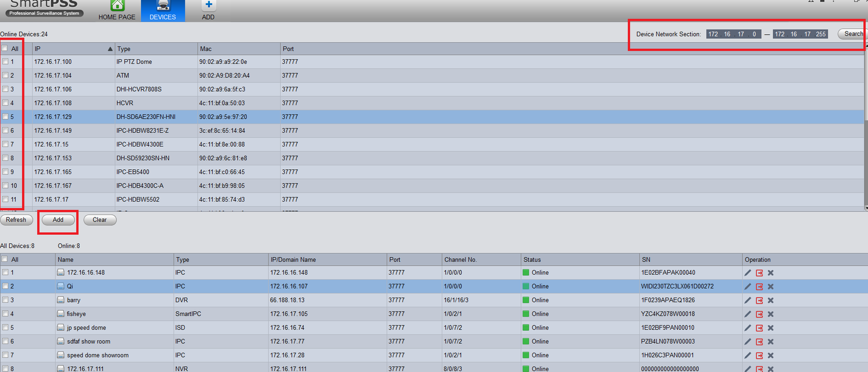Click the Add button below the table
Screen dimensions: 868x372
tap(58, 220)
